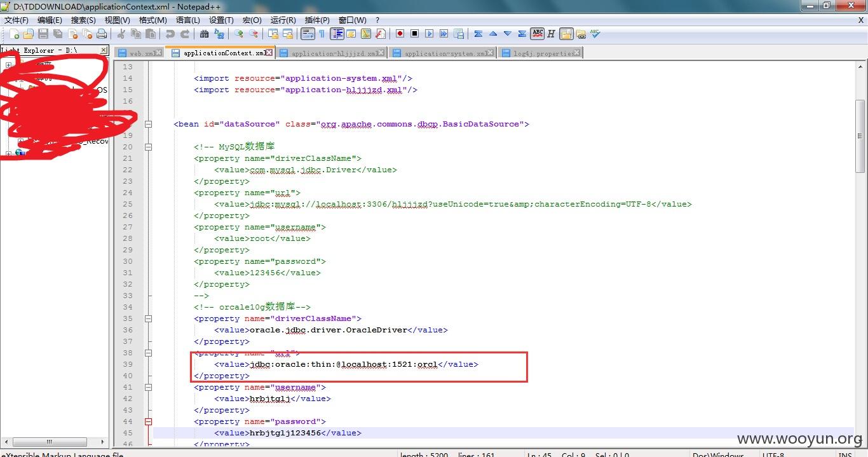Click the Redo toolbar icon

coord(185,34)
